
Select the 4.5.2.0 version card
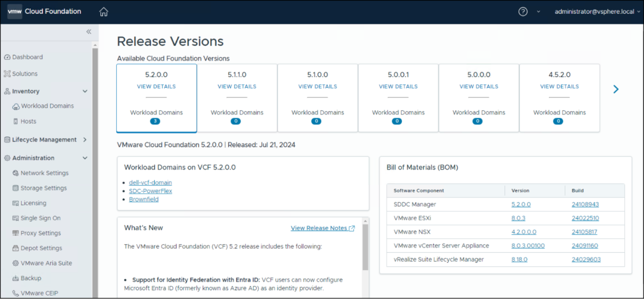point(560,98)
